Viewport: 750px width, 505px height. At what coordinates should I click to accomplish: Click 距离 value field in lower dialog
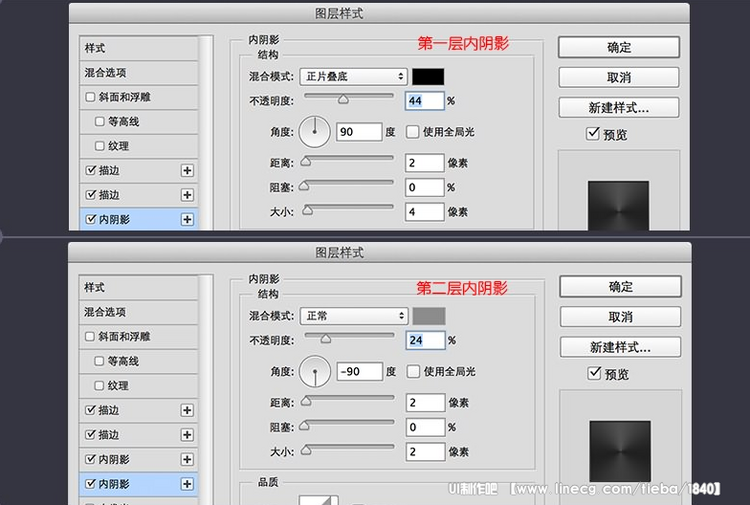pos(426,403)
